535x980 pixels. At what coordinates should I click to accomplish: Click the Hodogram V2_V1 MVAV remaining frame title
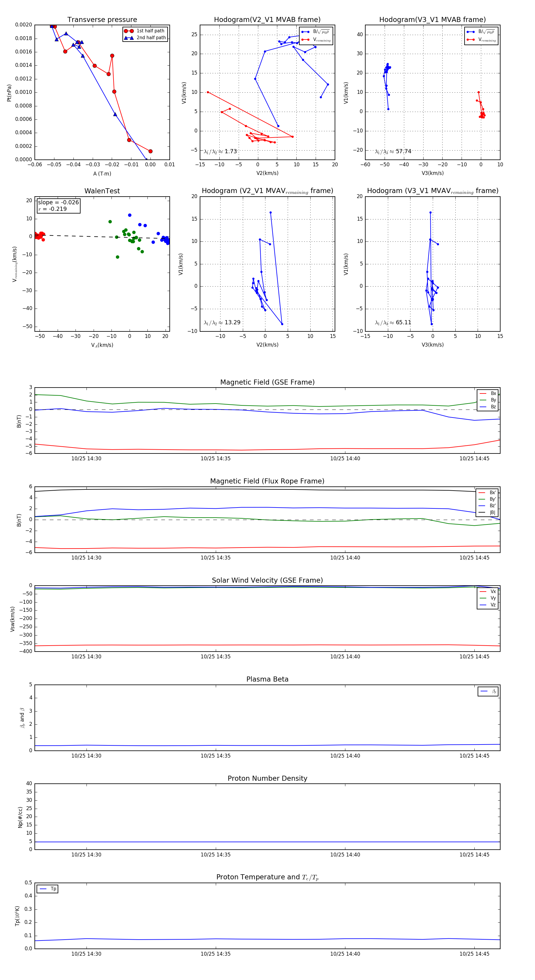pyautogui.click(x=267, y=191)
